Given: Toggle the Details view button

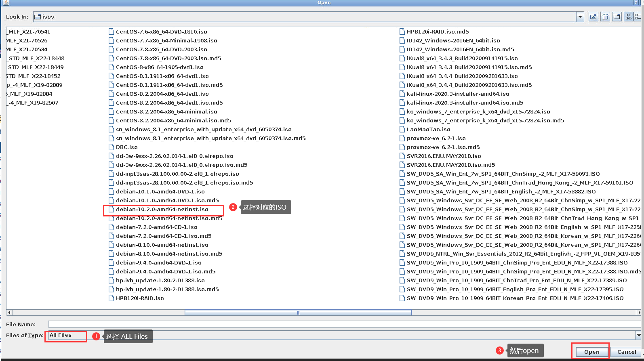Looking at the screenshot, I should point(638,17).
